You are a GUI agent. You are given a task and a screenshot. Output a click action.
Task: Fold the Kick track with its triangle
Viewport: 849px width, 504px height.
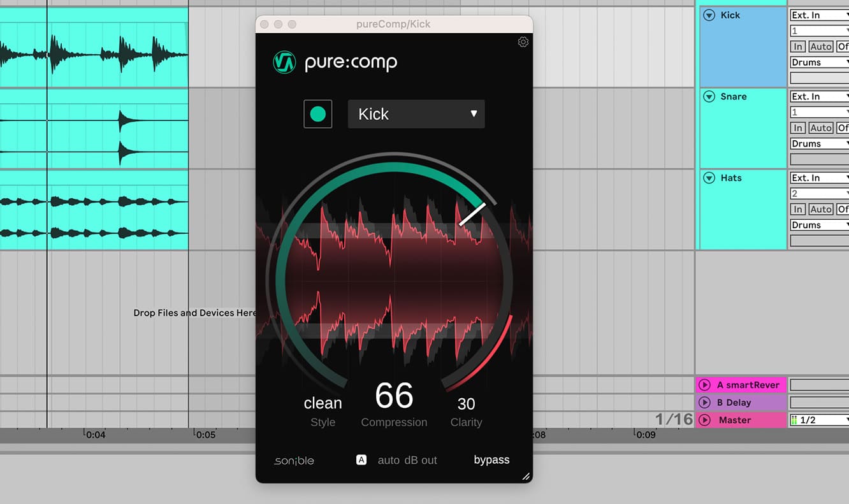(x=709, y=15)
